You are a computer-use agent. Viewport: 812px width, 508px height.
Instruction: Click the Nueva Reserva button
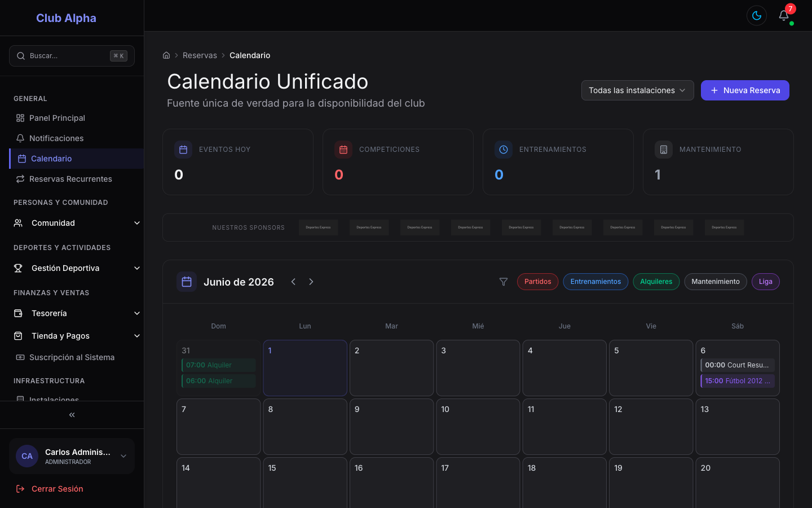[745, 90]
